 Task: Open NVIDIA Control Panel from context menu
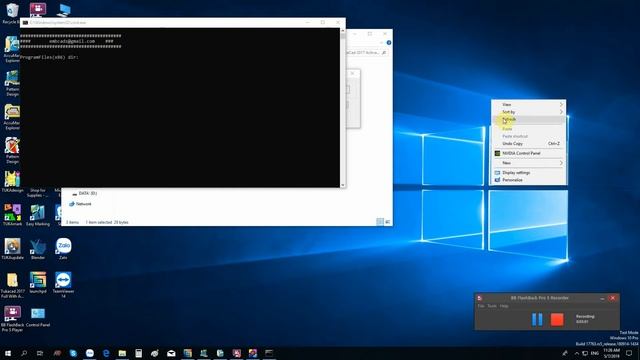point(528,153)
